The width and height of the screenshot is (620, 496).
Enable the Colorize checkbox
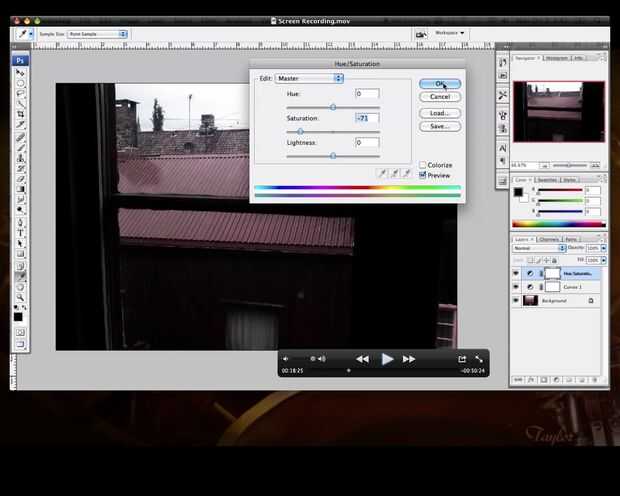[423, 165]
